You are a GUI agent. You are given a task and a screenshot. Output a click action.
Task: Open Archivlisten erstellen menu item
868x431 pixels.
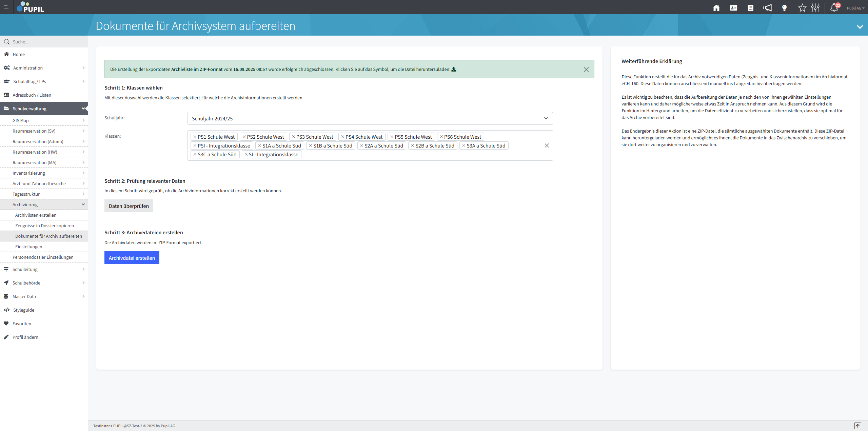click(x=36, y=215)
